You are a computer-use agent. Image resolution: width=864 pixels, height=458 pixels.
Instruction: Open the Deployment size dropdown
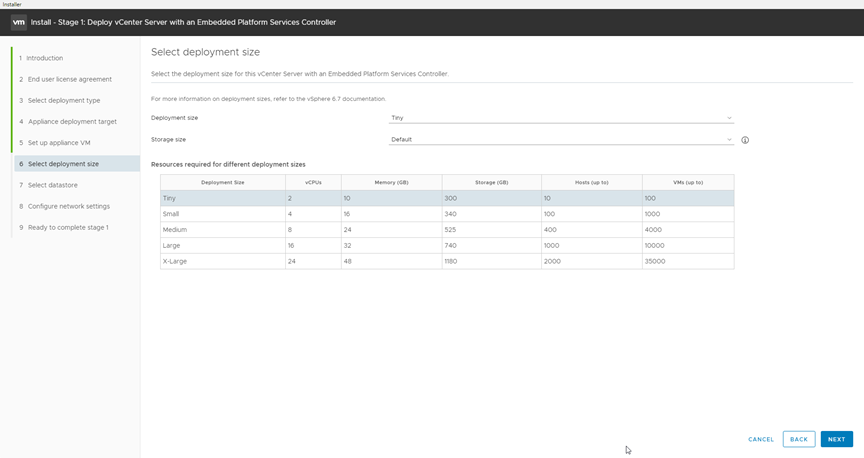coord(561,118)
